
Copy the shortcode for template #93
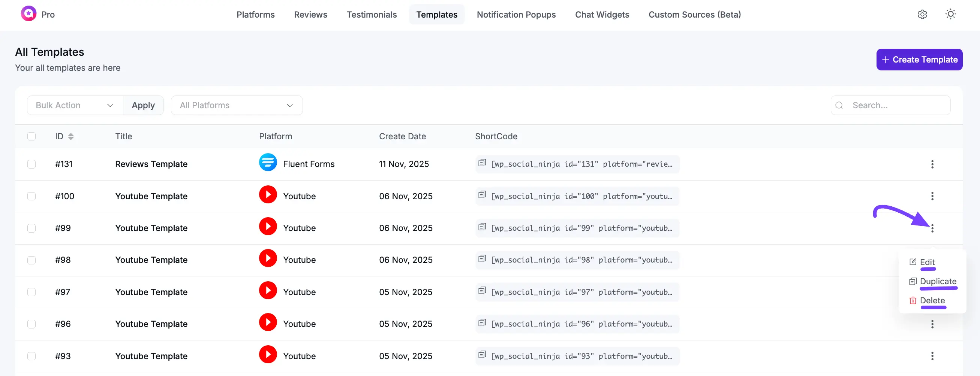pos(482,354)
